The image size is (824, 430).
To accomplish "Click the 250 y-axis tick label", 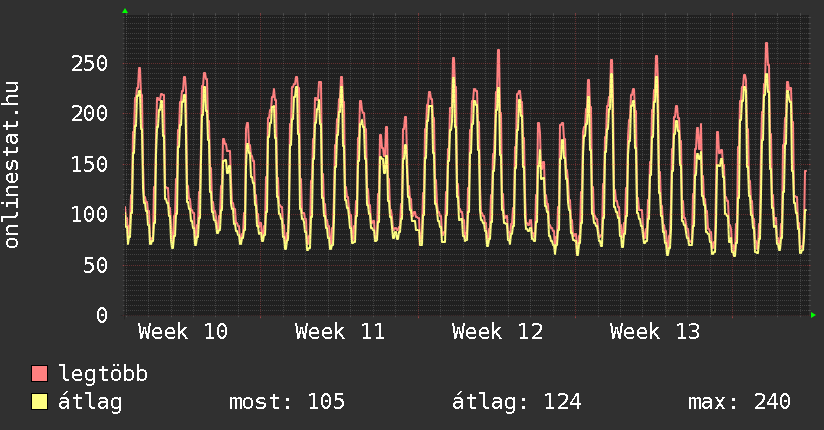I will point(89,63).
